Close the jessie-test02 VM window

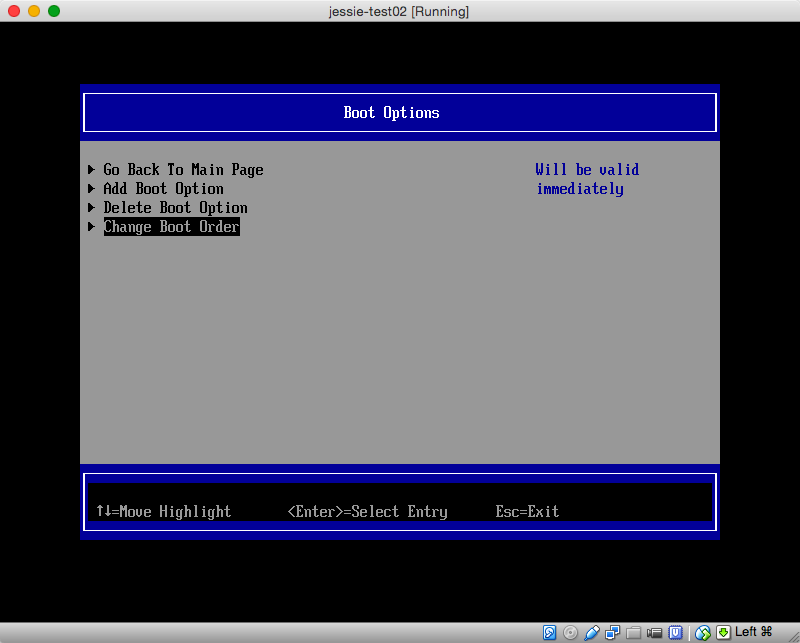(14, 11)
